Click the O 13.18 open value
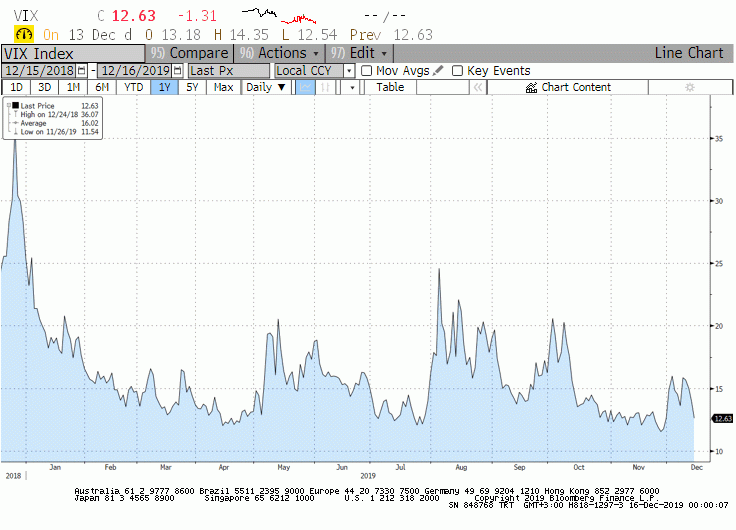Screen dimensions: 736x530 click(x=173, y=35)
